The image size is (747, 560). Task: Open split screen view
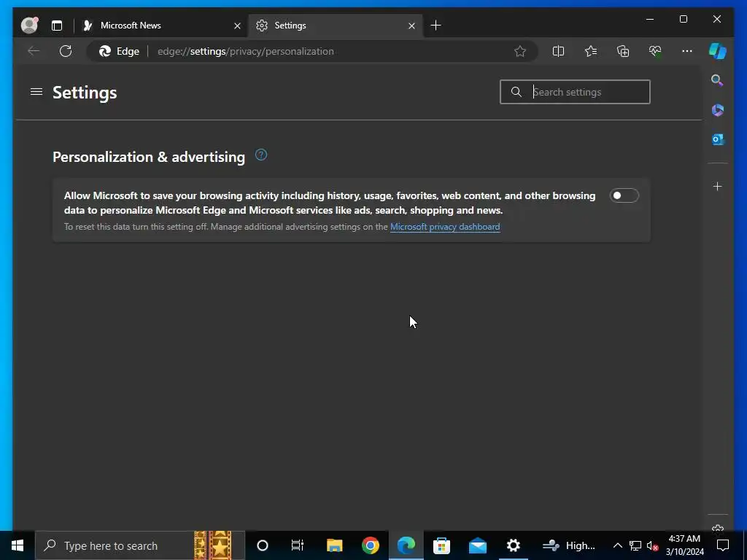pyautogui.click(x=558, y=51)
